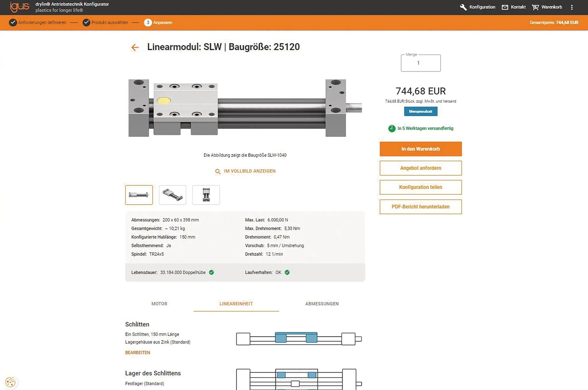This screenshot has width=588, height=390.
Task: Click Lebensdauer value '33.184.000 Doppelhübe'
Action: (x=183, y=272)
